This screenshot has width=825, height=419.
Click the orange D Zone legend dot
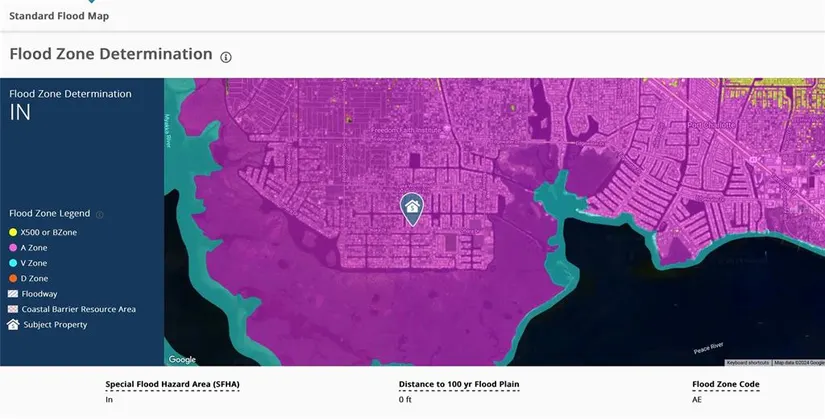pos(13,279)
